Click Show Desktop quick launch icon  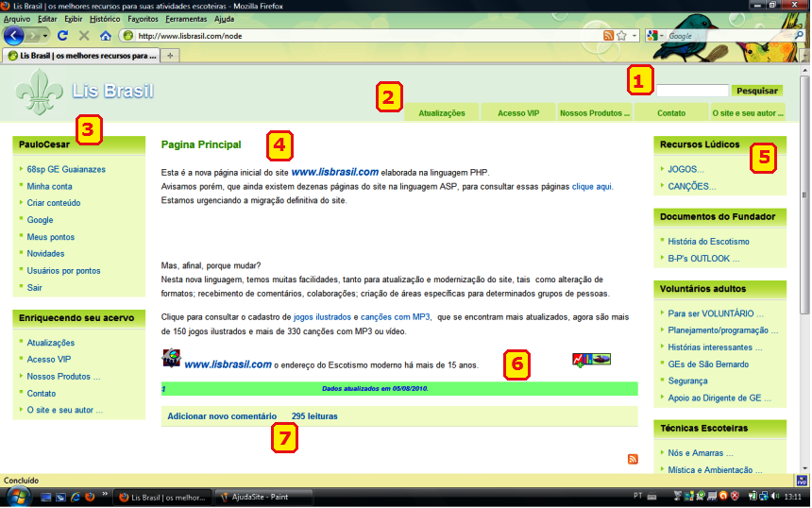(46, 497)
